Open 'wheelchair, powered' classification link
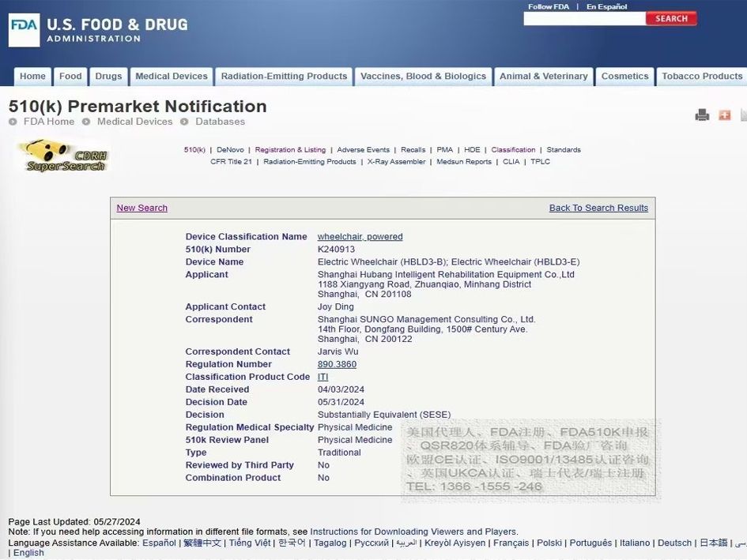The image size is (747, 560). pyautogui.click(x=360, y=237)
